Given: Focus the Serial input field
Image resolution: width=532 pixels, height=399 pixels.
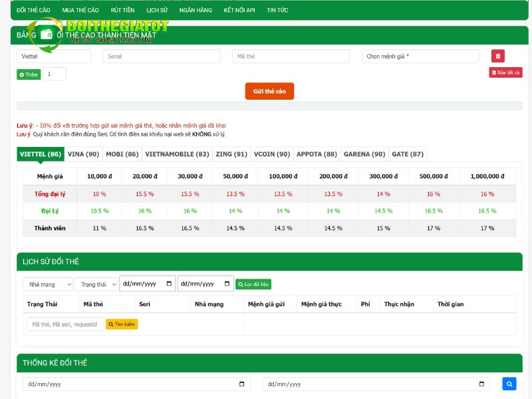Looking at the screenshot, I should [x=162, y=57].
